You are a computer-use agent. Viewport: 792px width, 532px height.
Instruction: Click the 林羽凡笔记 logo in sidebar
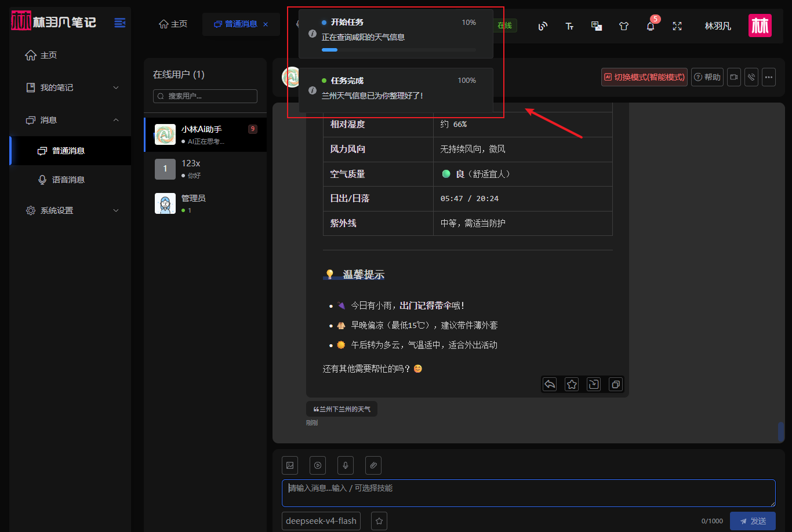[54, 22]
